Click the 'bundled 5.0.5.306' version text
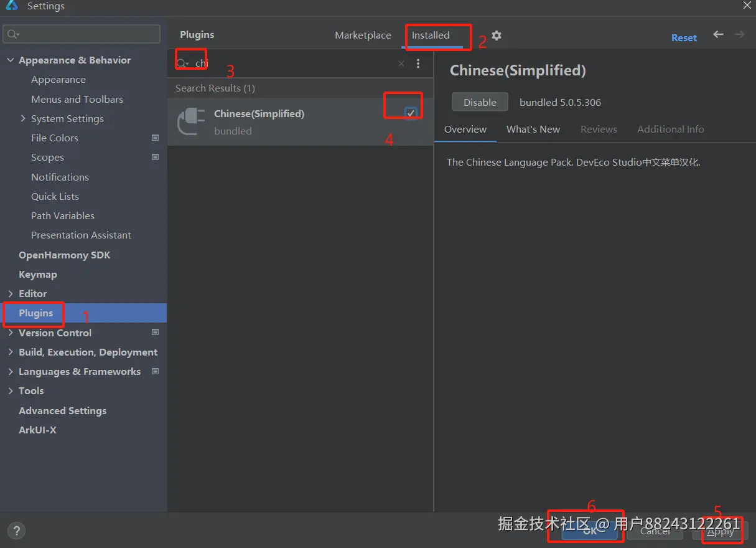This screenshot has height=548, width=756. pyautogui.click(x=560, y=102)
